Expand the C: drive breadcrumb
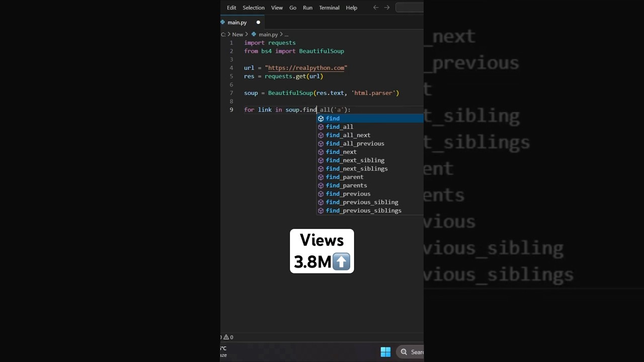Screen dimensions: 644x362 223,35
